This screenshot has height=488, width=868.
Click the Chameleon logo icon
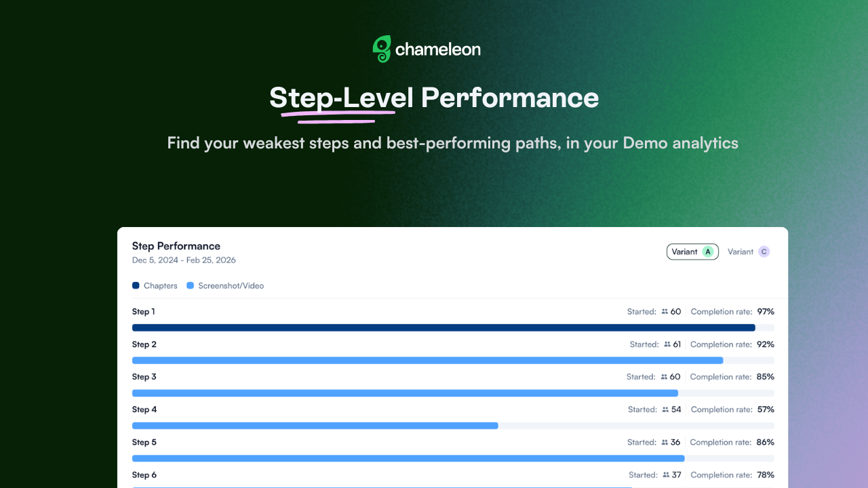(x=382, y=49)
